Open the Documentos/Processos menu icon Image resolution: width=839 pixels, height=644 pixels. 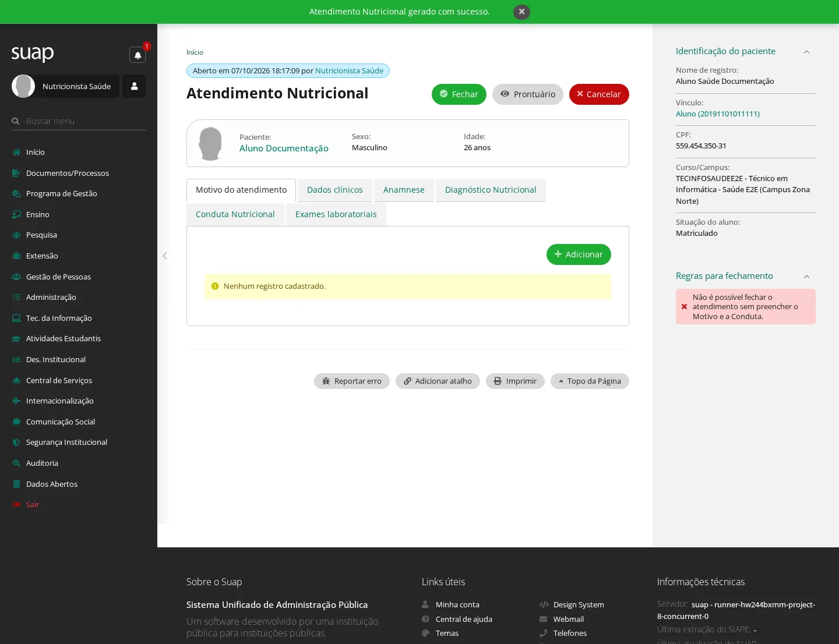click(16, 173)
